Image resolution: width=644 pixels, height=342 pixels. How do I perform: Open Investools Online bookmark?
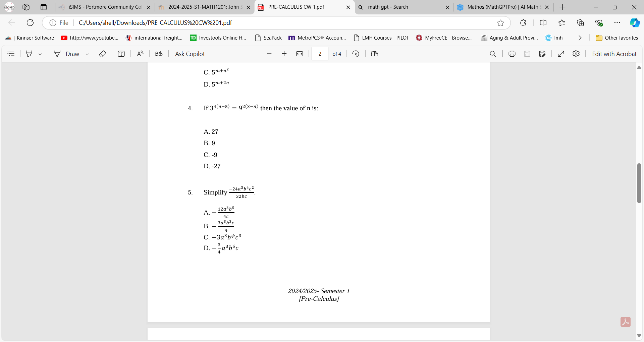point(218,38)
